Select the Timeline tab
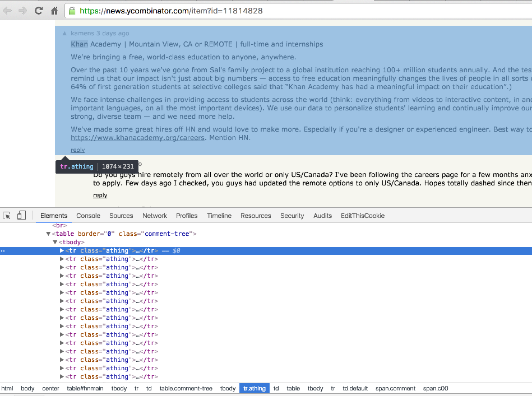 (219, 216)
